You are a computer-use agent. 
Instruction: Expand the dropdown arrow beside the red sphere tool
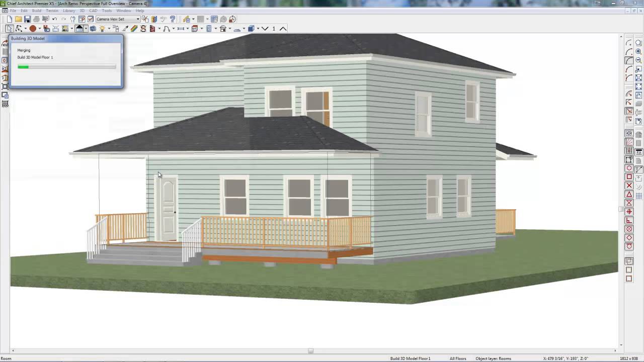point(39,29)
